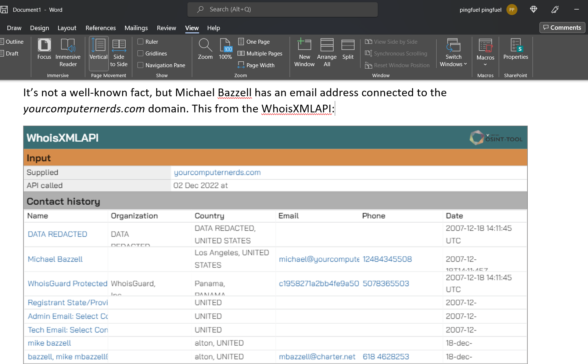The height and width of the screenshot is (364, 588).
Task: Open the pingfuel account avatar
Action: pyautogui.click(x=512, y=10)
